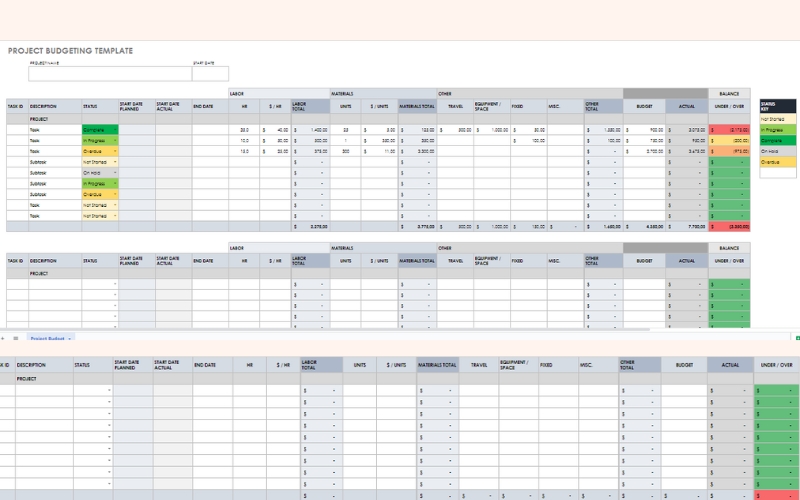Select the top table's Start Date Planned header

pos(137,106)
